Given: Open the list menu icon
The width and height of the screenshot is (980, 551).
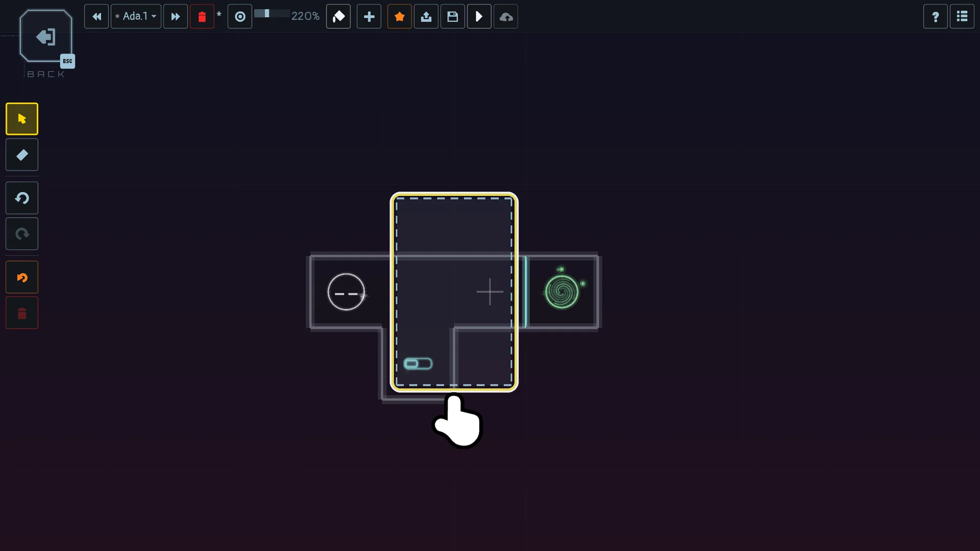Looking at the screenshot, I should tap(962, 16).
